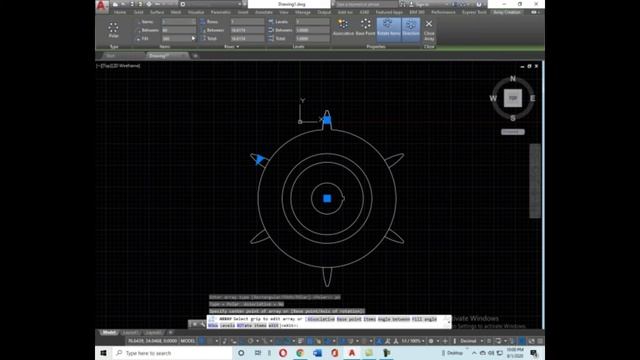This screenshot has width=640, height=360.
Task: Open the Annotate ribbon tab
Action: pos(264,12)
